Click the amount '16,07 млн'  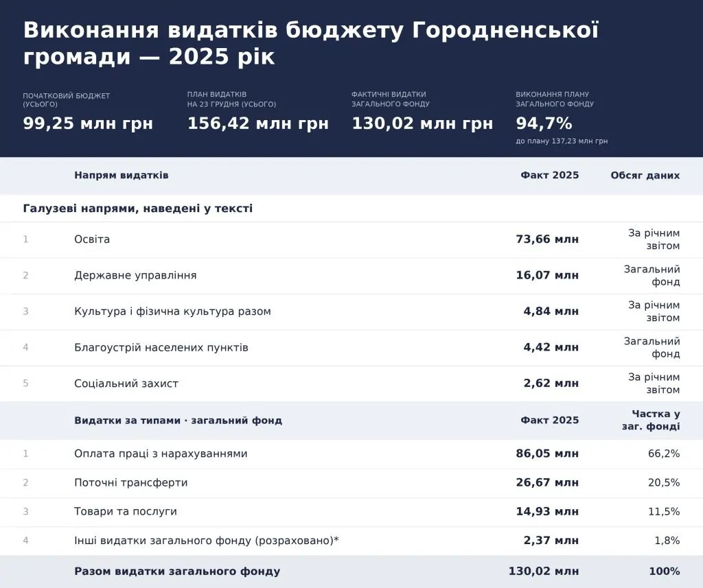[547, 275]
